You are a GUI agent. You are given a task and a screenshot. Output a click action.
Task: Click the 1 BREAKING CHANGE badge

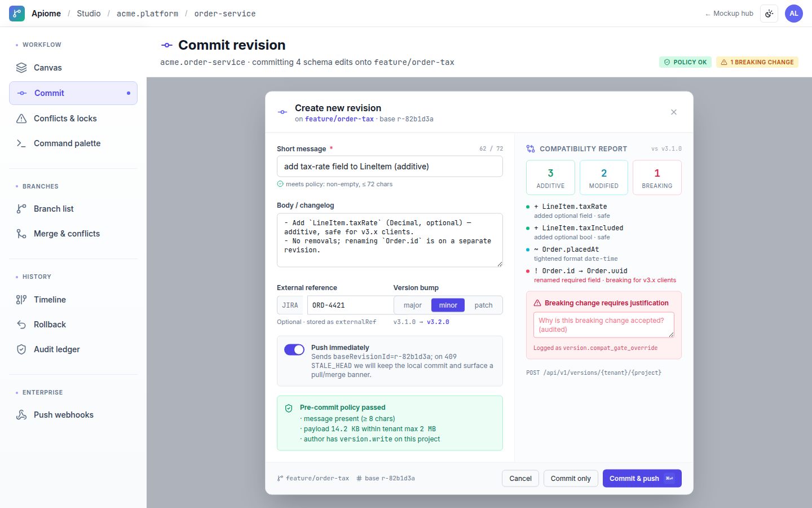757,62
